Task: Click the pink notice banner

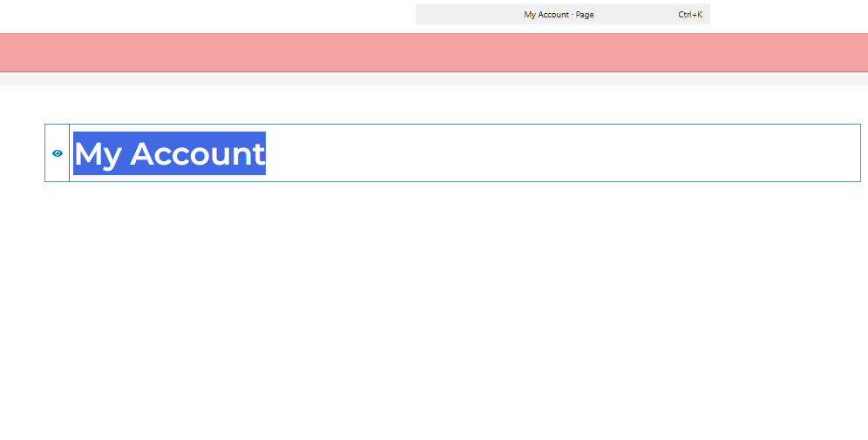Action: (434, 52)
